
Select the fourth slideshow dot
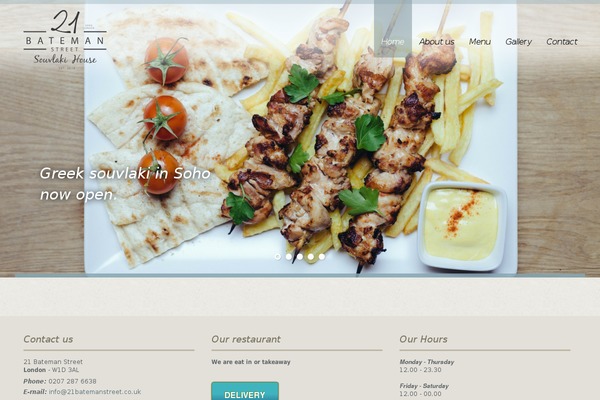(x=311, y=257)
